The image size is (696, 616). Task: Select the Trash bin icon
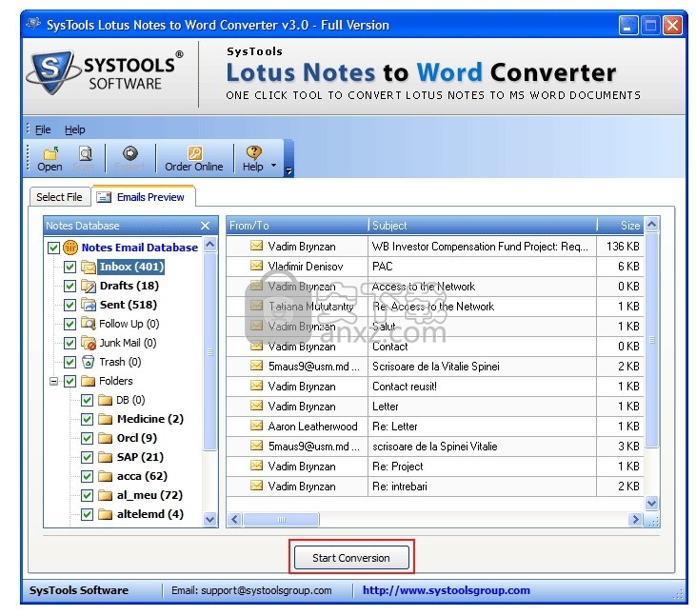89,362
